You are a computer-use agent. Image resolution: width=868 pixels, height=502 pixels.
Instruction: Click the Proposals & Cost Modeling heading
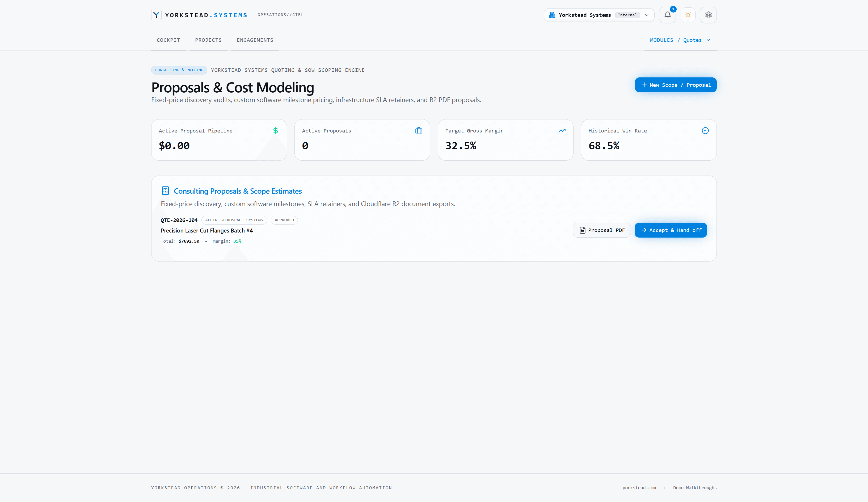pos(233,88)
